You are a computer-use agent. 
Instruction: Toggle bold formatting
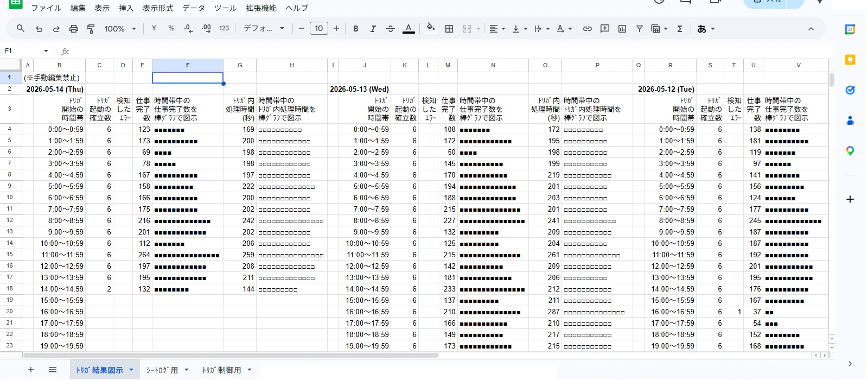click(356, 29)
